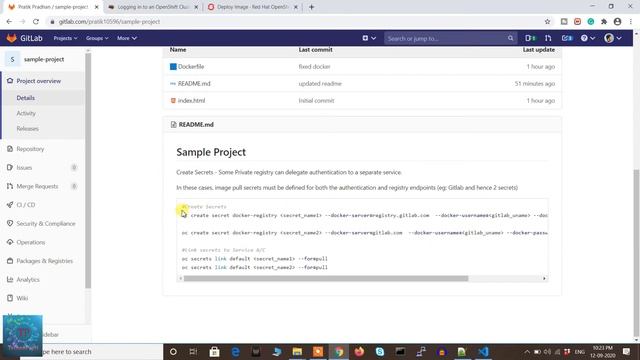The image size is (640, 360).
Task: Click the GitLab logo home icon
Action: pos(11,38)
